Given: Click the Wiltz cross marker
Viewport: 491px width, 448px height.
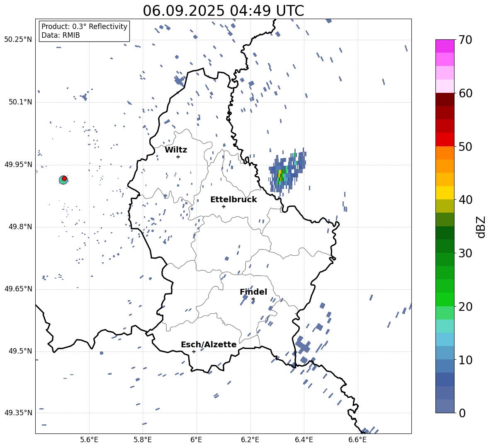Looking at the screenshot, I should (178, 157).
